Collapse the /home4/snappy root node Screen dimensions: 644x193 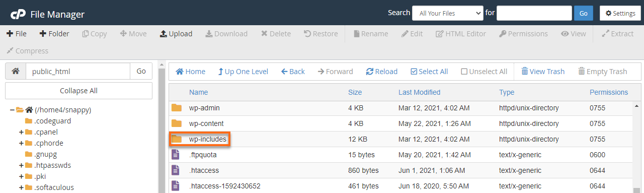point(12,110)
